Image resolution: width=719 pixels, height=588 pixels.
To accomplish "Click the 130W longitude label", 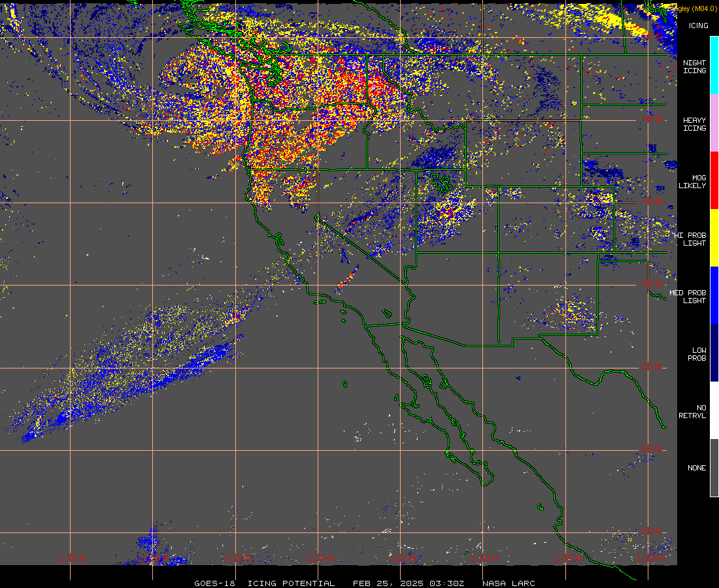I will click(155, 558).
